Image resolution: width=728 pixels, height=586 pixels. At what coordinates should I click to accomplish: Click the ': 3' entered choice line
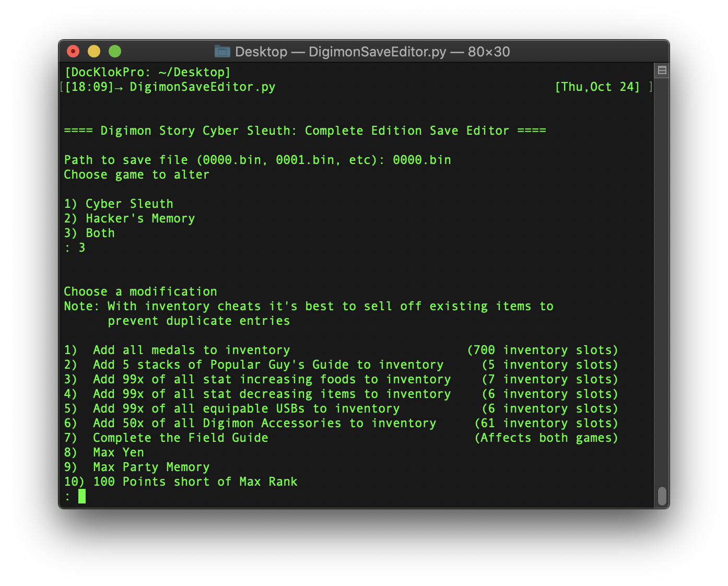tap(75, 248)
